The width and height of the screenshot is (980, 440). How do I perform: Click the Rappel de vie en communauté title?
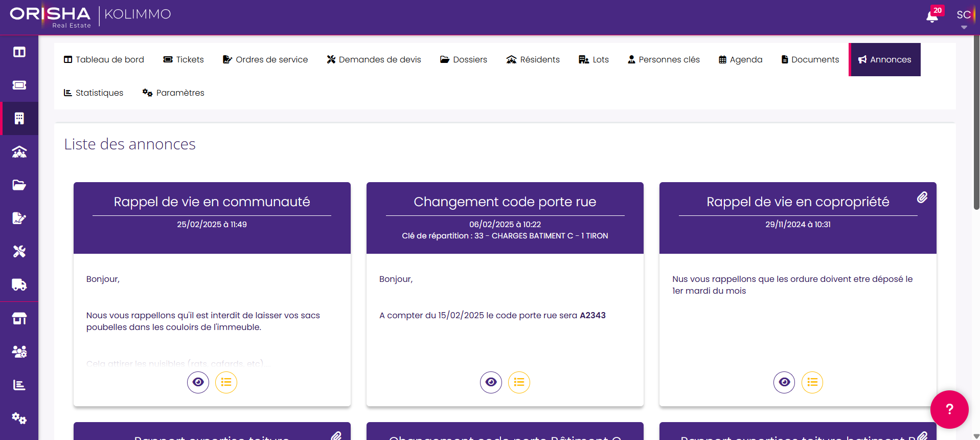tap(212, 202)
